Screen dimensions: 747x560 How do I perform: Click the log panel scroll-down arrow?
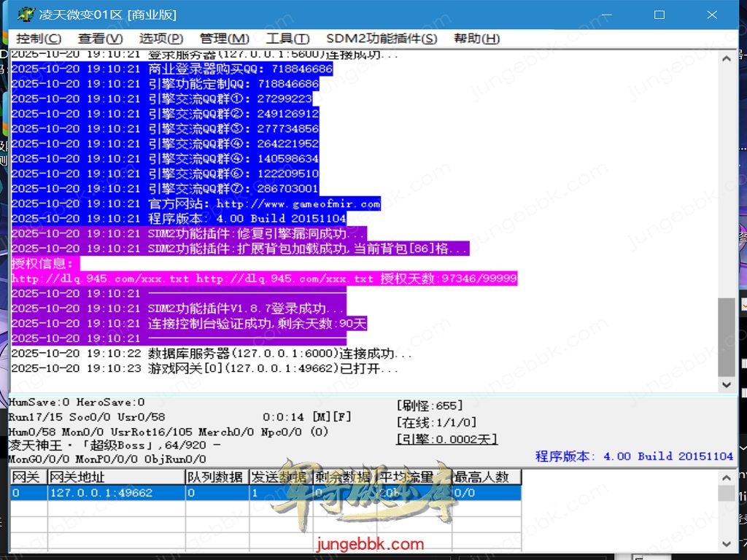pyautogui.click(x=727, y=384)
